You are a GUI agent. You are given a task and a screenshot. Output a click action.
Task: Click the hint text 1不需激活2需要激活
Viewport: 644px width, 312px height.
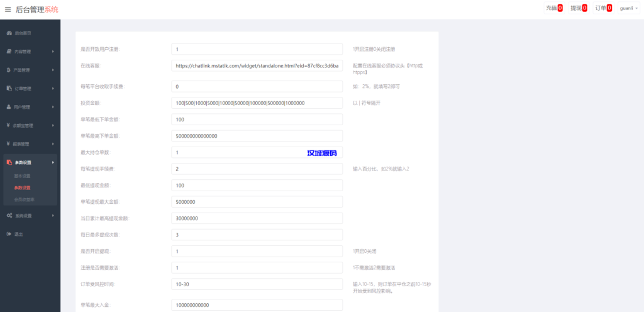(x=374, y=268)
